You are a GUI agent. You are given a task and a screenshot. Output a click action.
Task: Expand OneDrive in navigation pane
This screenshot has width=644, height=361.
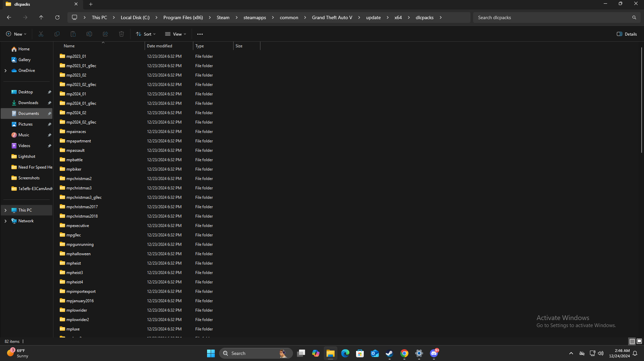click(5, 71)
